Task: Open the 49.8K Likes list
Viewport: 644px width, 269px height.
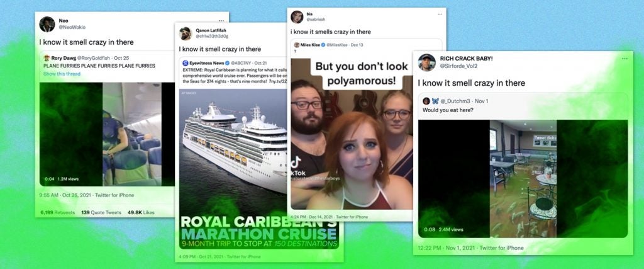Action: [x=142, y=213]
